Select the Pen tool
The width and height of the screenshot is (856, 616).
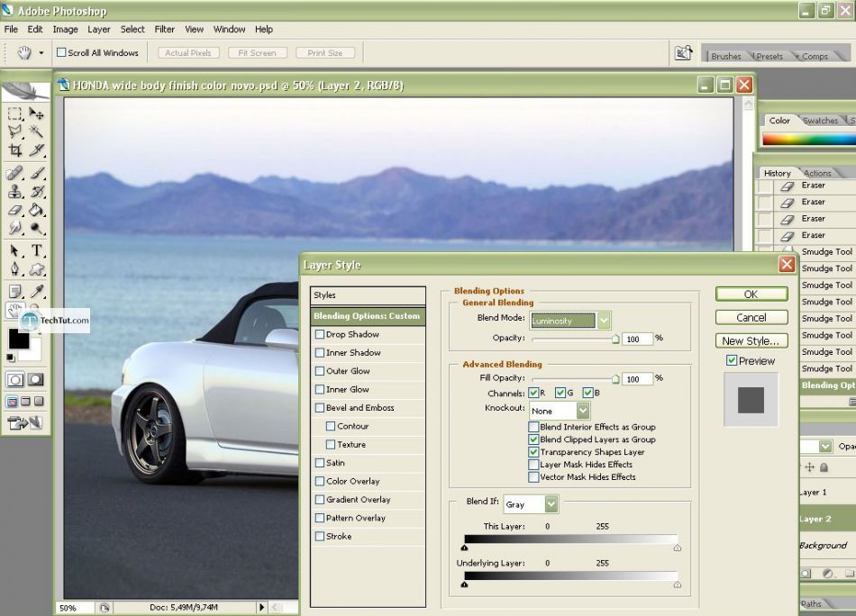(x=14, y=269)
